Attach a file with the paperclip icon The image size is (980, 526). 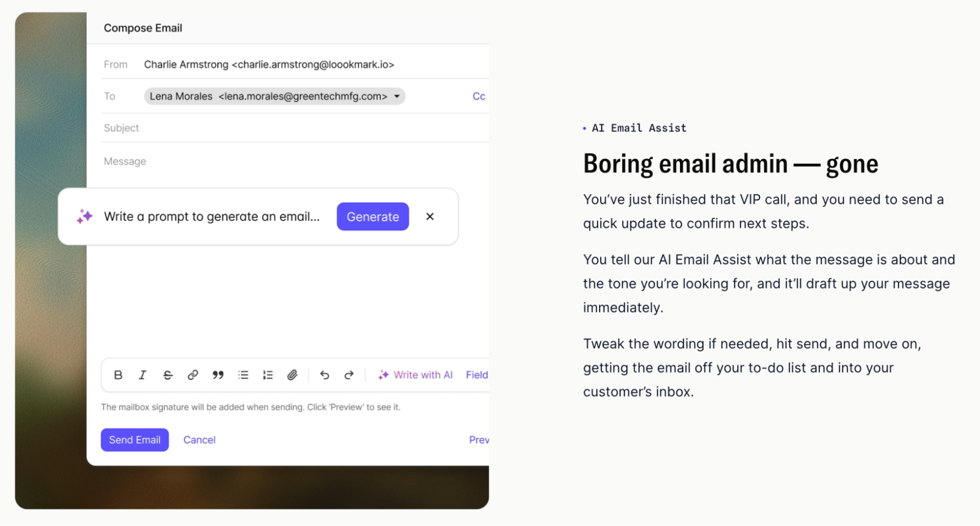pos(293,375)
